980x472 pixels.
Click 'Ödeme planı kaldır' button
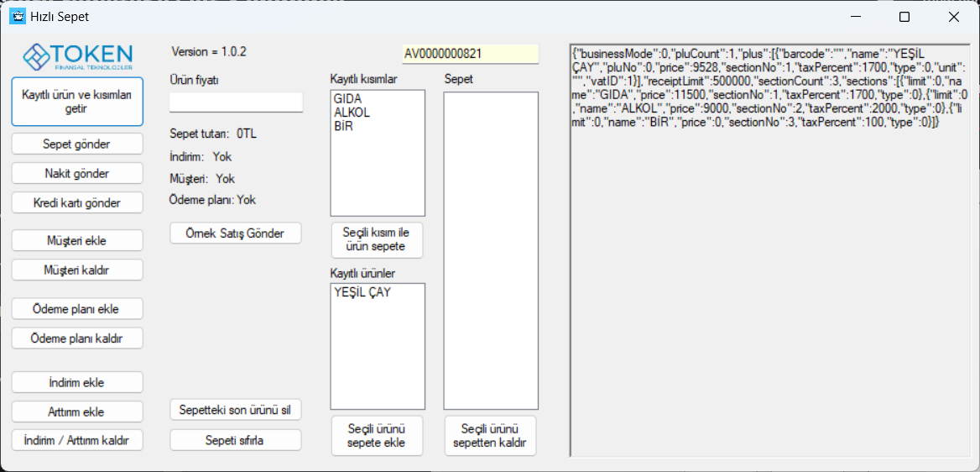[x=77, y=338]
